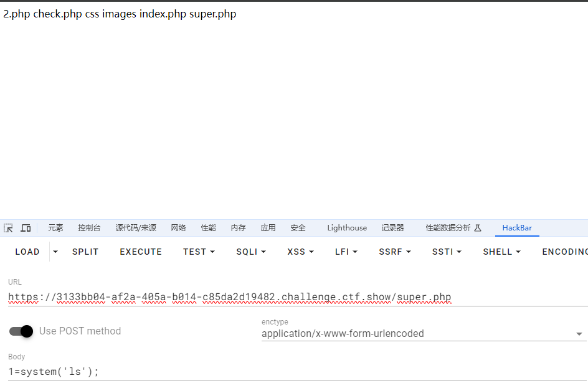
Task: Toggle the device toolbar icon
Action: 26,228
